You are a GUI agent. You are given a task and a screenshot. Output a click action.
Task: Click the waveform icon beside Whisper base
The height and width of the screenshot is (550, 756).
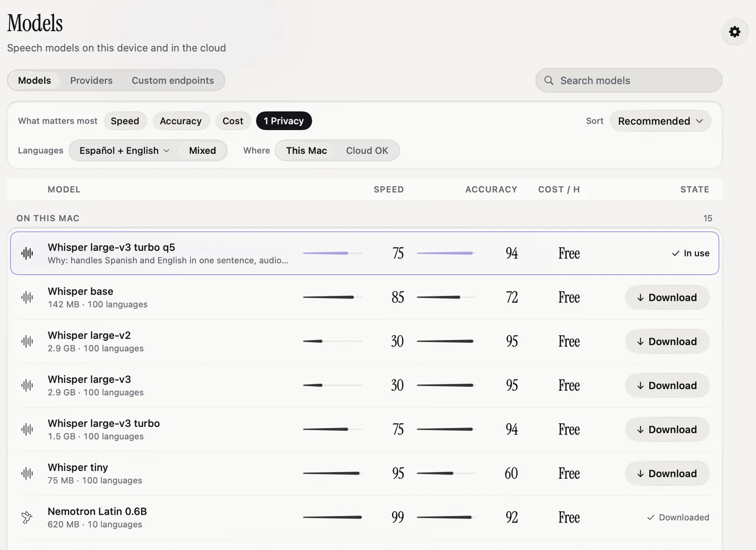tap(27, 297)
